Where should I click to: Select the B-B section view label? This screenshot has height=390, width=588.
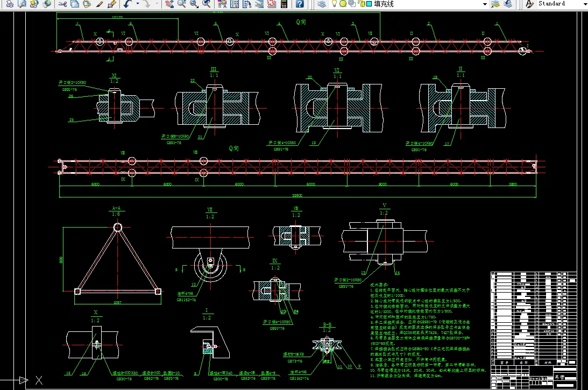327,325
